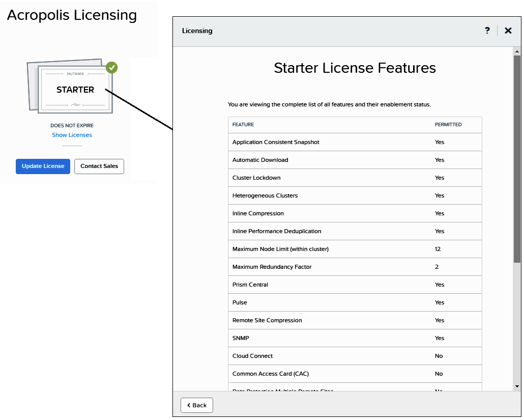Click the Yes value for SNMP
Screen dimensions: 524x420
(x=440, y=338)
